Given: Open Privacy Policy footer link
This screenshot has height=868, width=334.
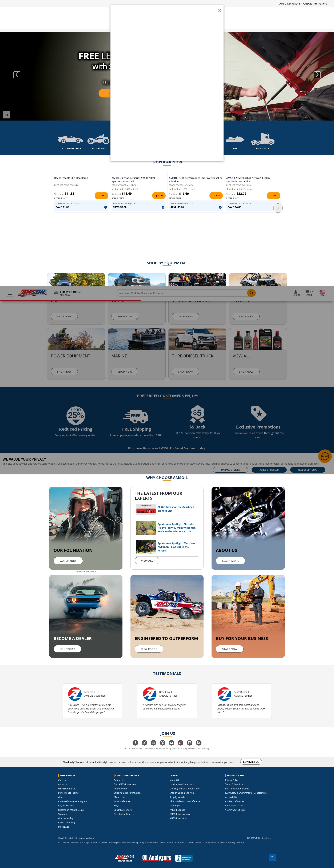Looking at the screenshot, I should (232, 780).
